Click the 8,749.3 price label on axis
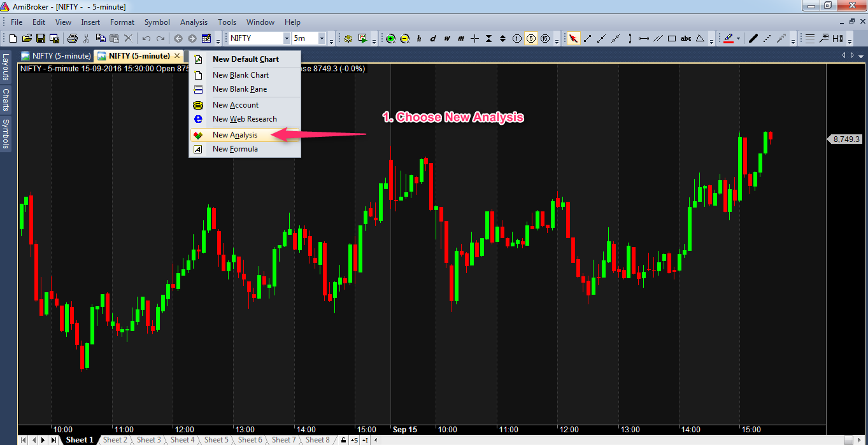868x445 pixels. pyautogui.click(x=844, y=139)
